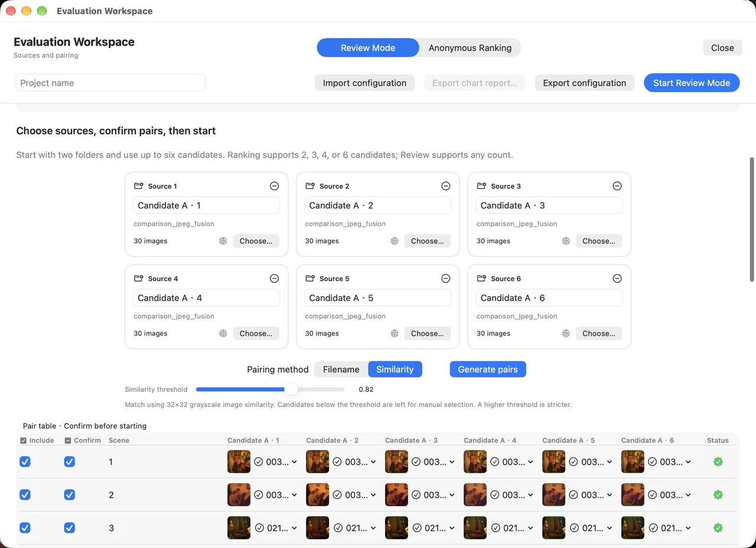
Task: Toggle the Include checkbox for scene 2
Action: 25,495
